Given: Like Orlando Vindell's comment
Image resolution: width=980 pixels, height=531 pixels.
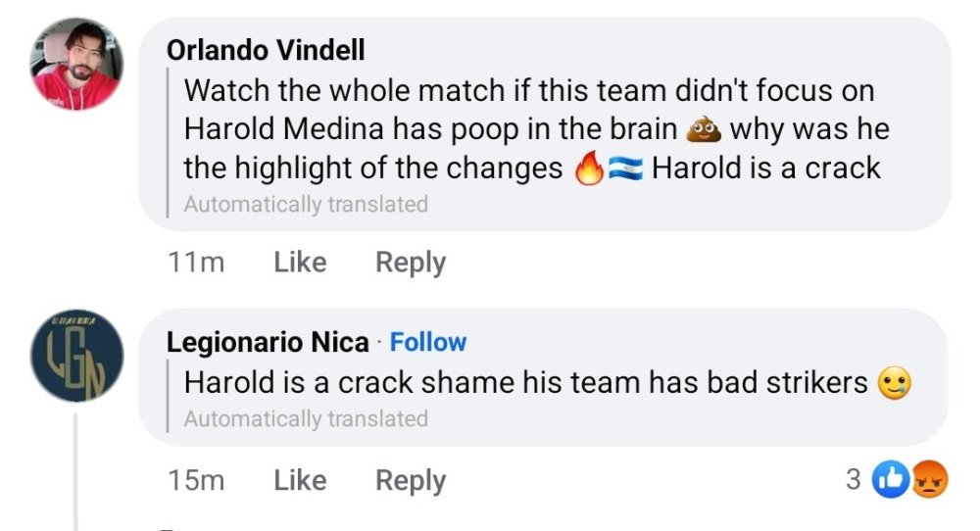Looking at the screenshot, I should pyautogui.click(x=300, y=263).
